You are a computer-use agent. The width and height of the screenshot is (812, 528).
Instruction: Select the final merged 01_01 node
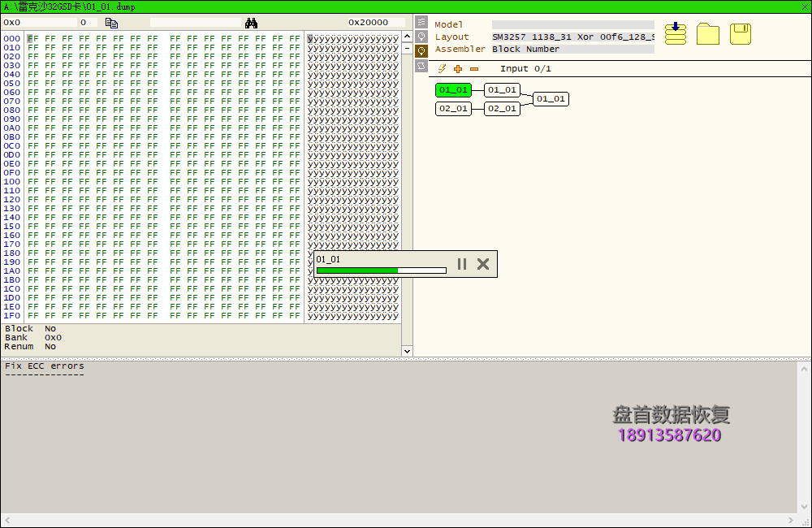tap(551, 98)
